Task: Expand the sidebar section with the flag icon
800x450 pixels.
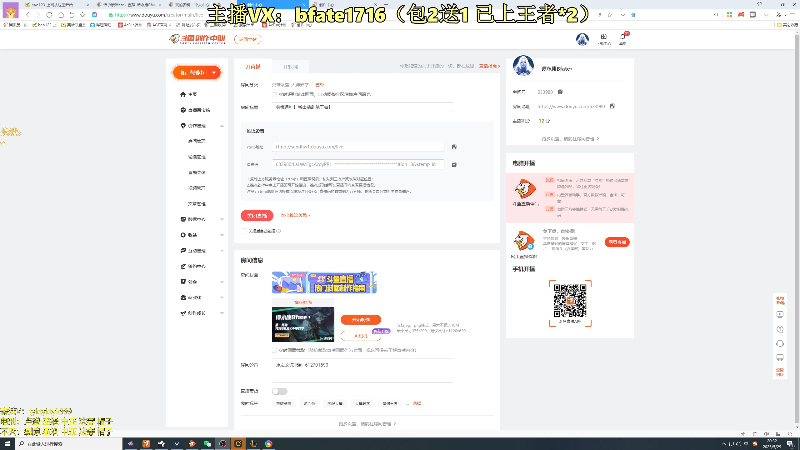Action: tap(222, 282)
